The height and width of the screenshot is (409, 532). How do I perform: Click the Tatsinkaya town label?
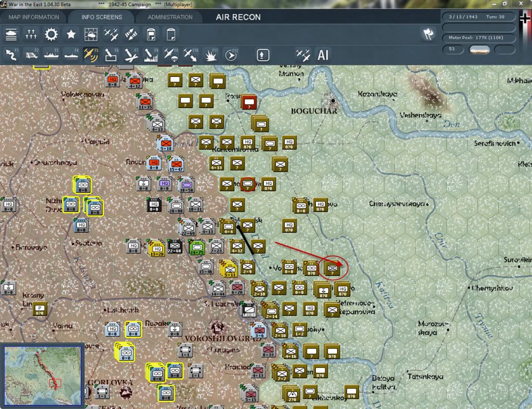pos(425,376)
